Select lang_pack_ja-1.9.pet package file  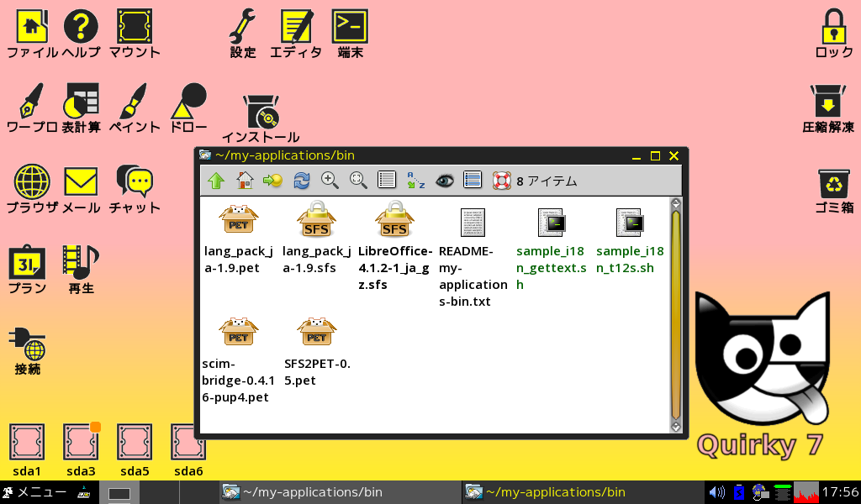(x=238, y=237)
